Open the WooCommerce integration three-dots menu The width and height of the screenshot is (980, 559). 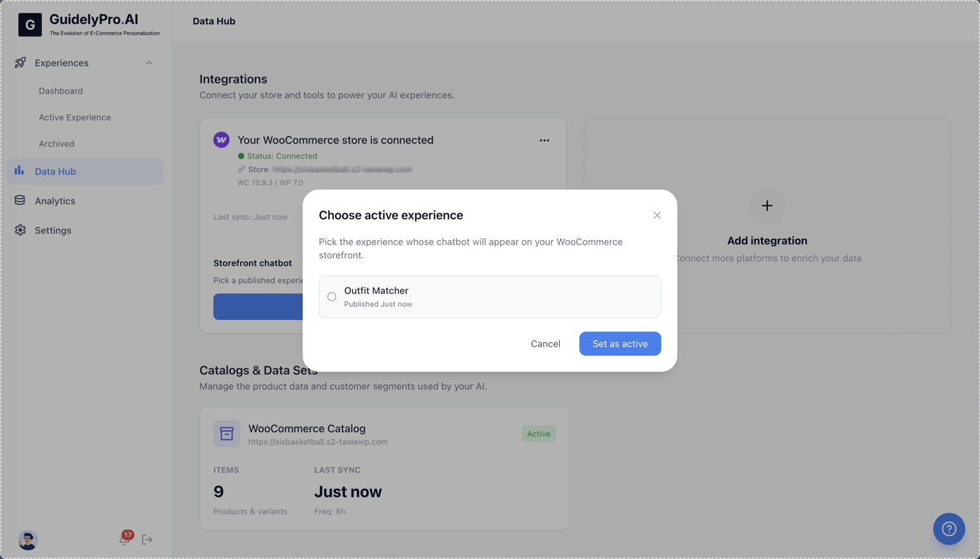[544, 140]
